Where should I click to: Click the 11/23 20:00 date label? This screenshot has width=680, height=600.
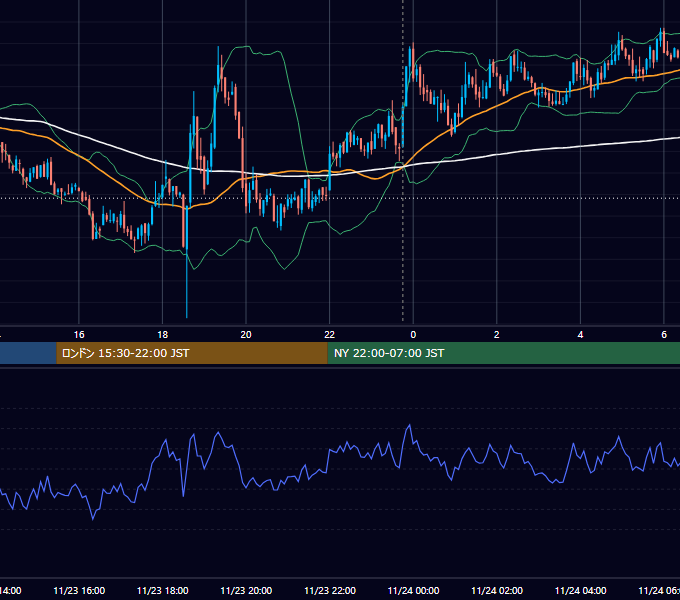coord(246,590)
